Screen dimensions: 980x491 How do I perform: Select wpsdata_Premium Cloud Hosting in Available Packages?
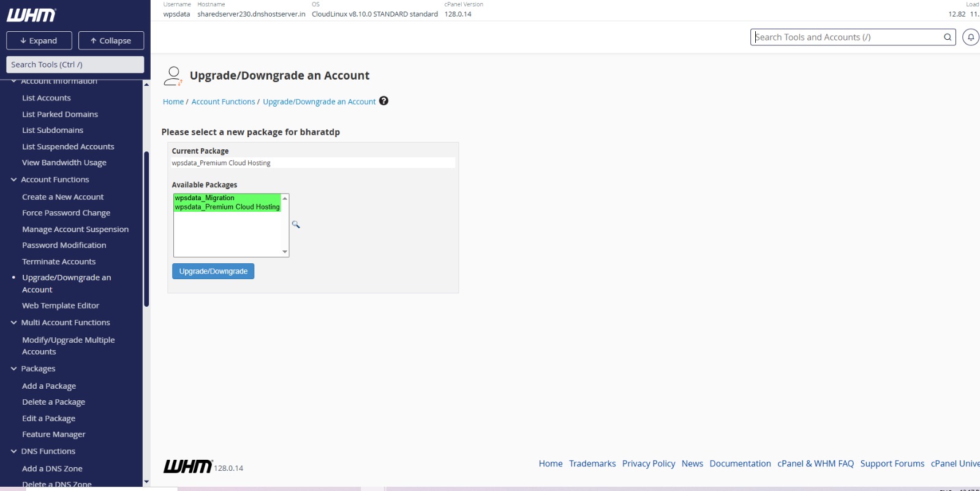(227, 207)
